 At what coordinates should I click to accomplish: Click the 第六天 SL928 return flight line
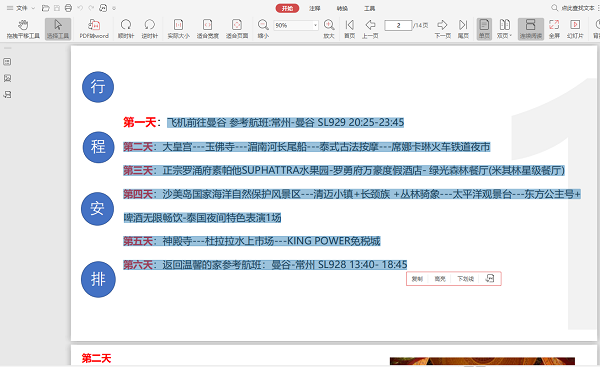tap(265, 264)
